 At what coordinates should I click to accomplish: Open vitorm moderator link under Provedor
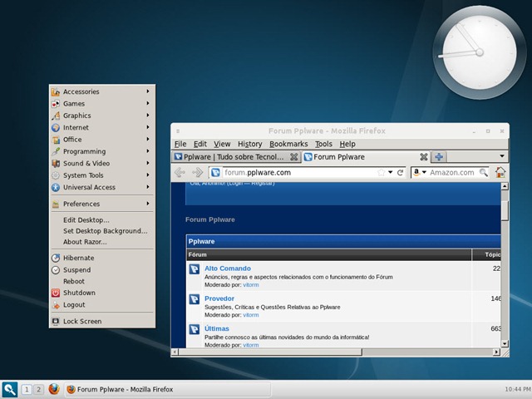tap(251, 315)
